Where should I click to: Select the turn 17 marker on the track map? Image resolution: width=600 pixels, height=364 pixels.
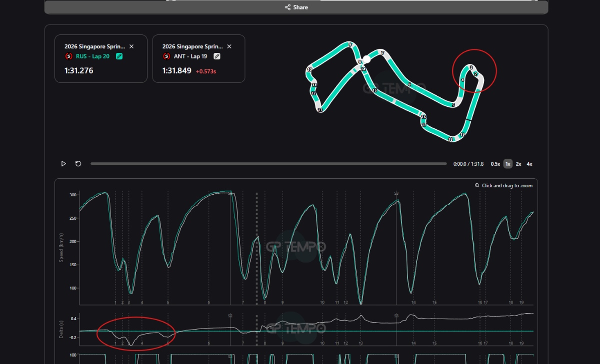tap(424, 125)
